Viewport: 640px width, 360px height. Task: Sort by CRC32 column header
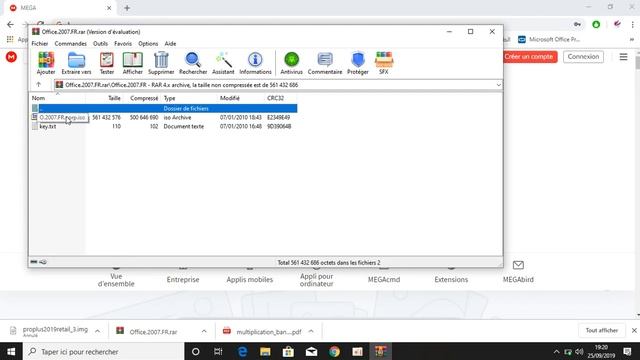click(276, 98)
